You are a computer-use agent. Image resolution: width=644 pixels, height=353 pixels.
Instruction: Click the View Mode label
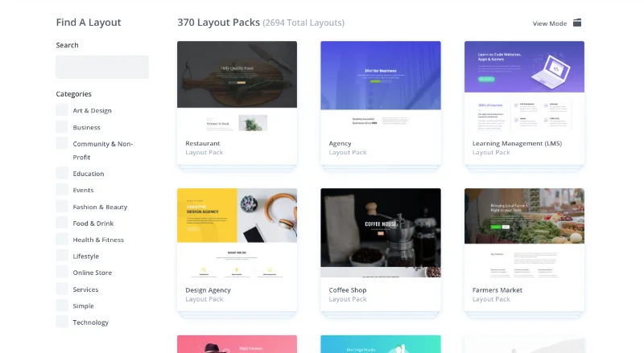pos(550,23)
